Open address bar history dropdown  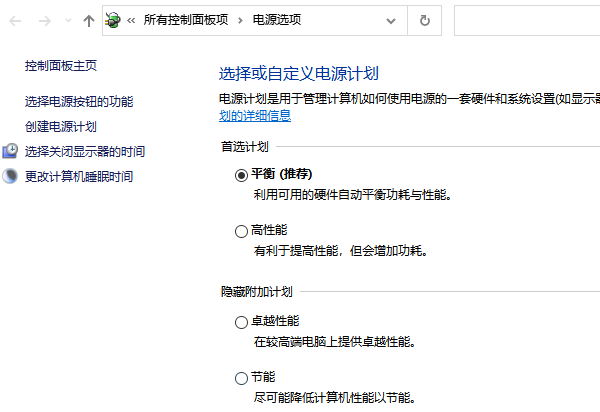[391, 21]
